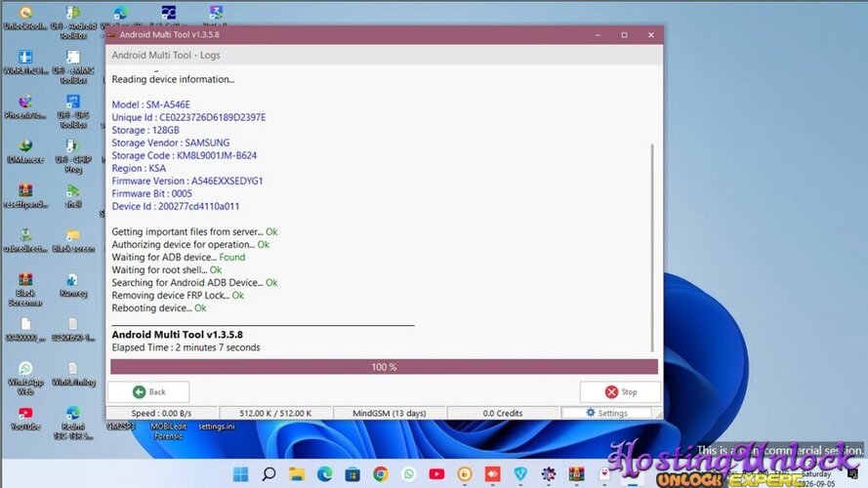Screen dimensions: 868x488
Task: Click the log window vertical scrollbar
Action: [652, 247]
